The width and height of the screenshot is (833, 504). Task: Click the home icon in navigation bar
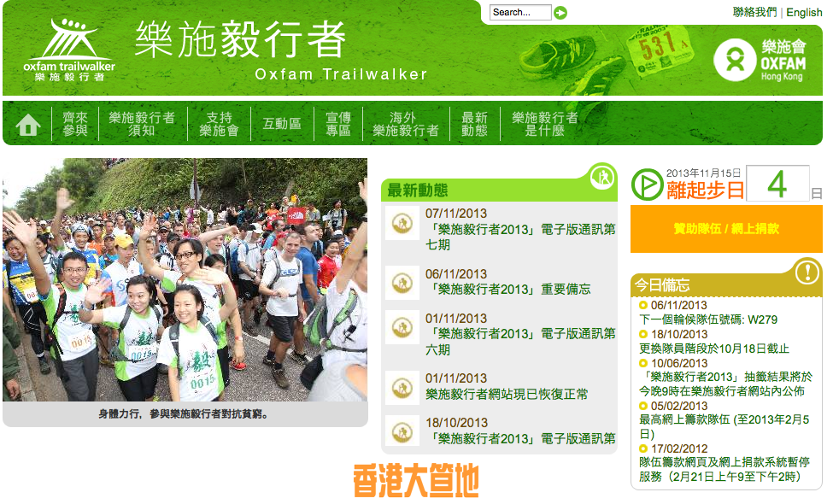coord(28,125)
